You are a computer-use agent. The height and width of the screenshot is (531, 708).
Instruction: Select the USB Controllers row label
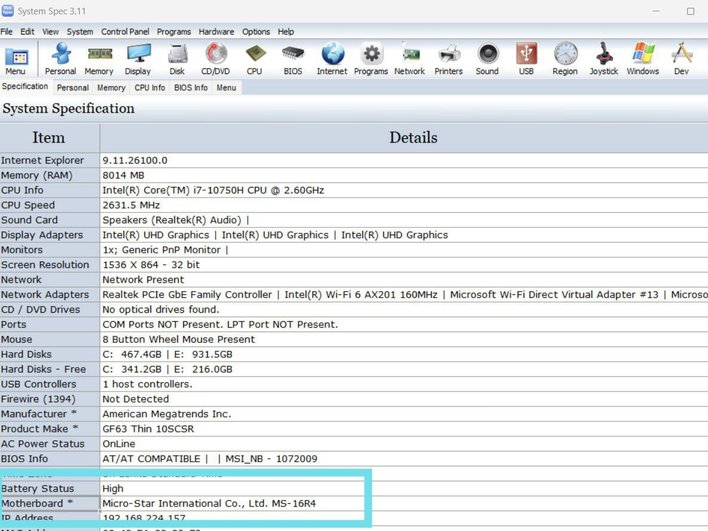(x=38, y=384)
